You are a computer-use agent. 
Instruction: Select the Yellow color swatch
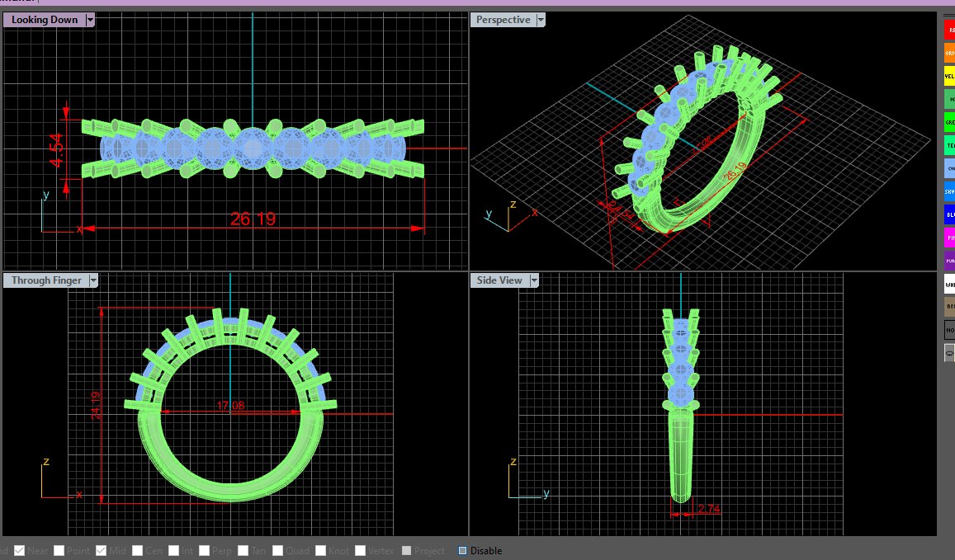[x=949, y=76]
